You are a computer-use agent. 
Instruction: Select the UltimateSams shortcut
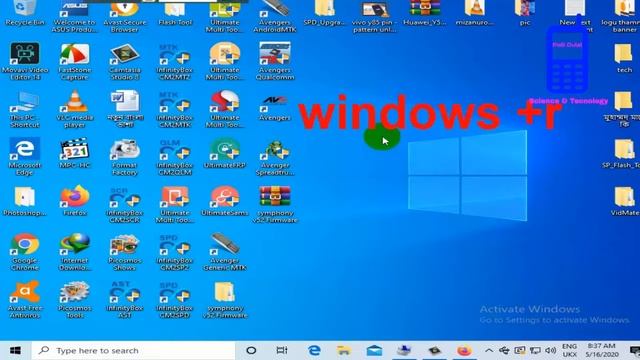pyautogui.click(x=224, y=201)
